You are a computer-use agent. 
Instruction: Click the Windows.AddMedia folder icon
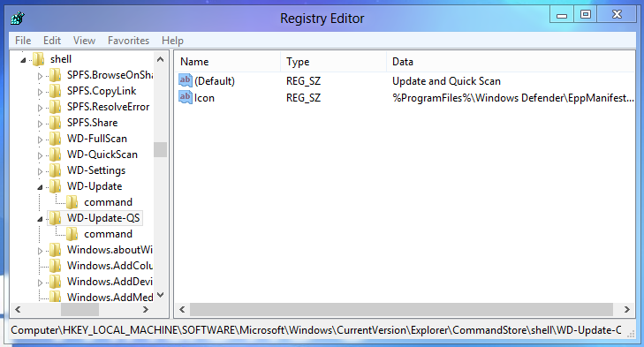(x=55, y=297)
